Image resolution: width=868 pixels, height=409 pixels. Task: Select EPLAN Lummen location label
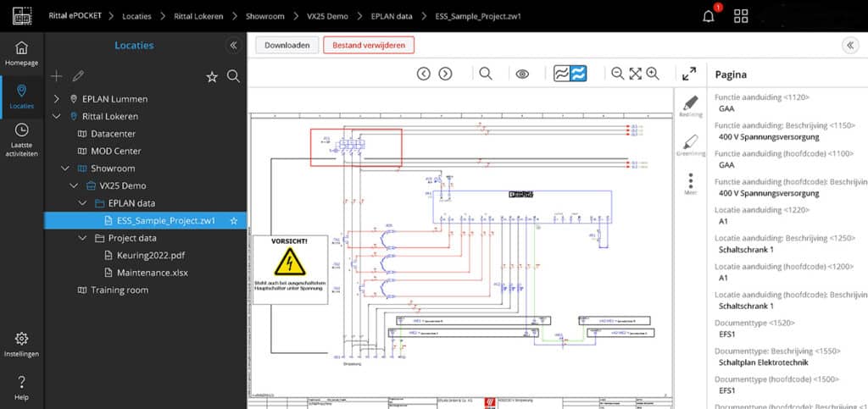point(114,99)
